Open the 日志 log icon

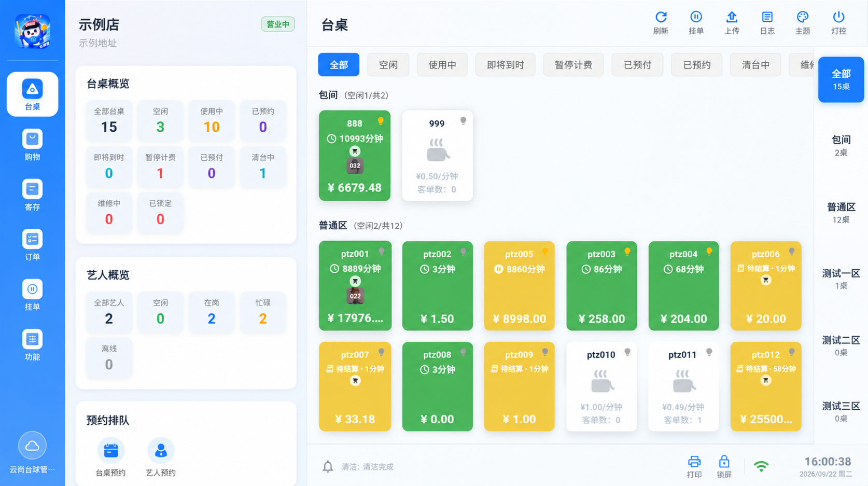click(767, 17)
